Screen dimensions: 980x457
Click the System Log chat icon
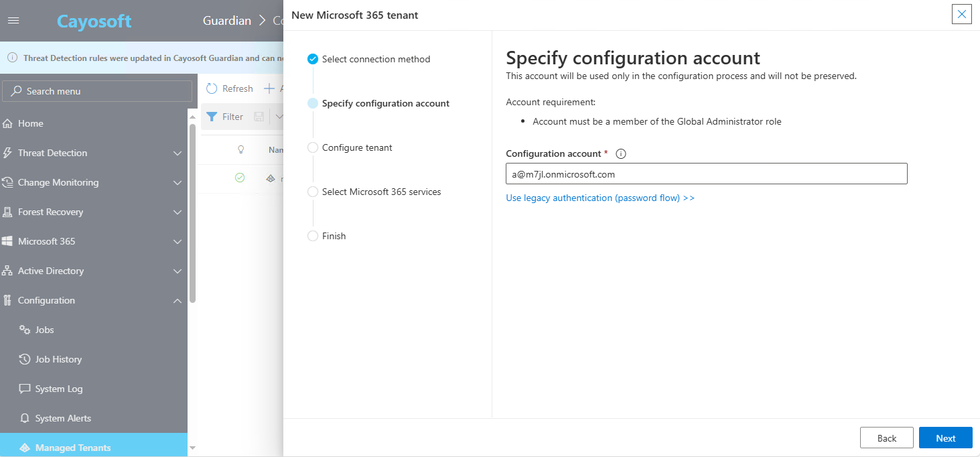coord(25,389)
